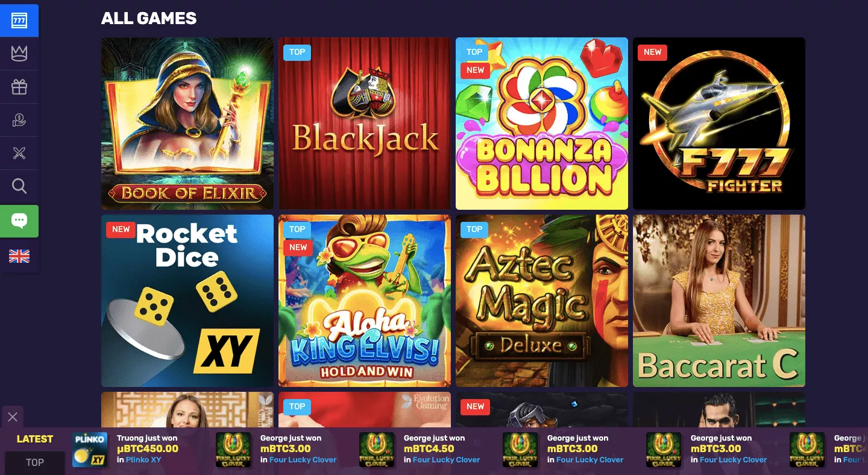
Task: Click the crossed swords tournaments icon
Action: pos(19,154)
